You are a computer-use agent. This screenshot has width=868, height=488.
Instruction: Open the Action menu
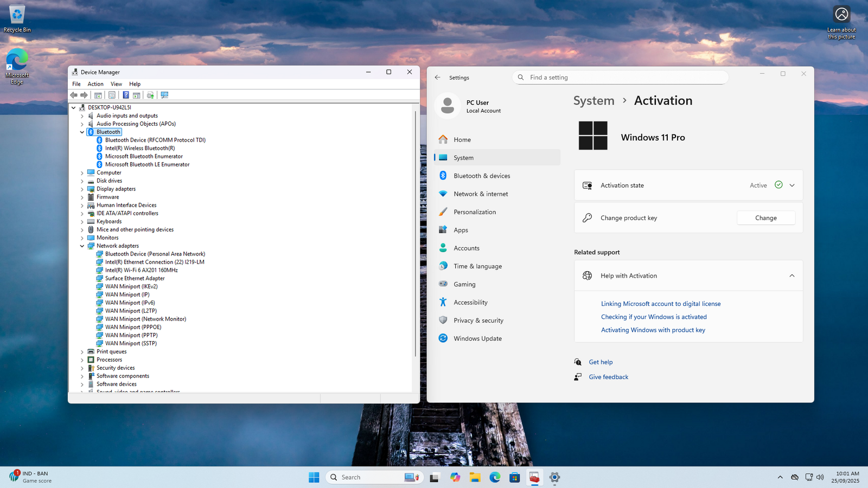pyautogui.click(x=95, y=84)
